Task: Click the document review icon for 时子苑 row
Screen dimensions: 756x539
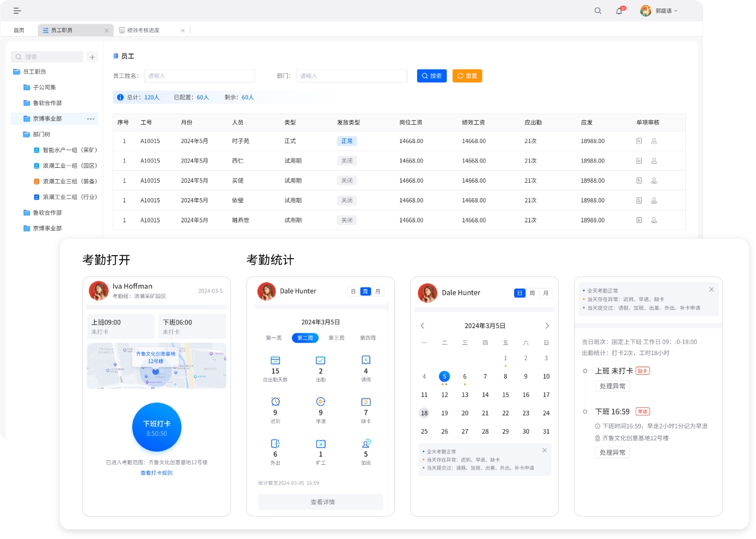Action: [x=639, y=141]
